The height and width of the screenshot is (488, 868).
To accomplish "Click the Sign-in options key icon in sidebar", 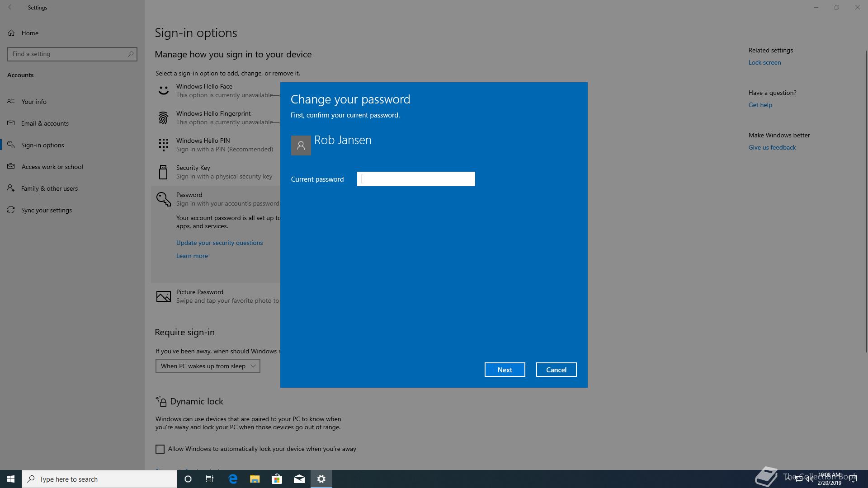I will [x=11, y=145].
